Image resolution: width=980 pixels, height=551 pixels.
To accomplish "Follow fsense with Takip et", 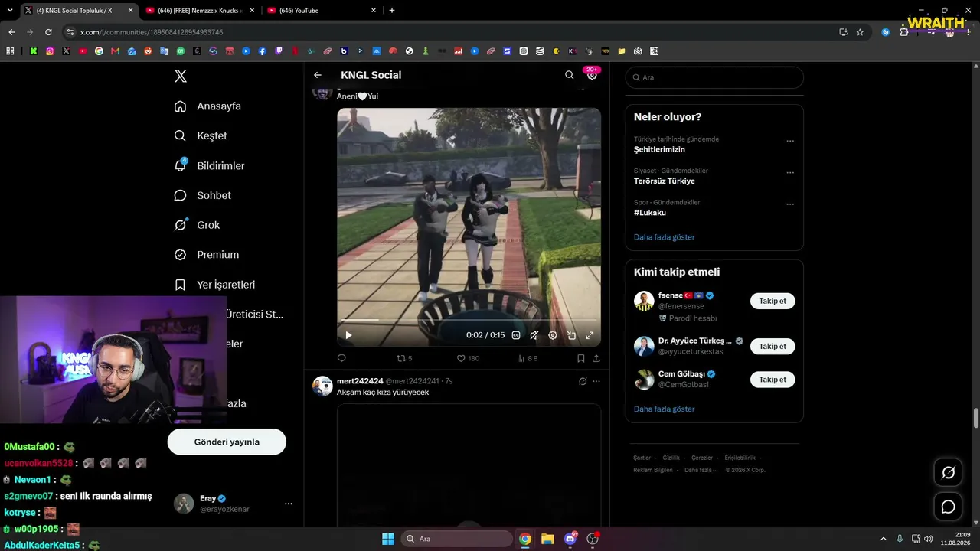I will pos(773,301).
